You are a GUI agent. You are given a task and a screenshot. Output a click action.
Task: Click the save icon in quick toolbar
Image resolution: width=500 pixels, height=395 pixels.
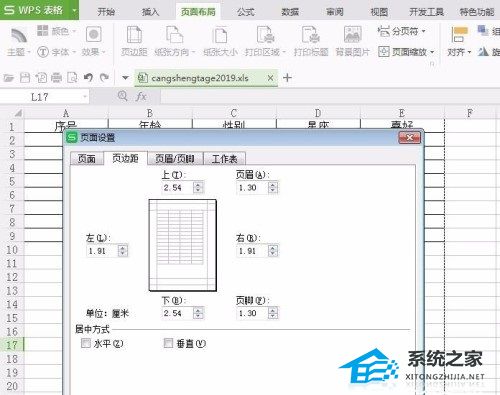[x=25, y=78]
